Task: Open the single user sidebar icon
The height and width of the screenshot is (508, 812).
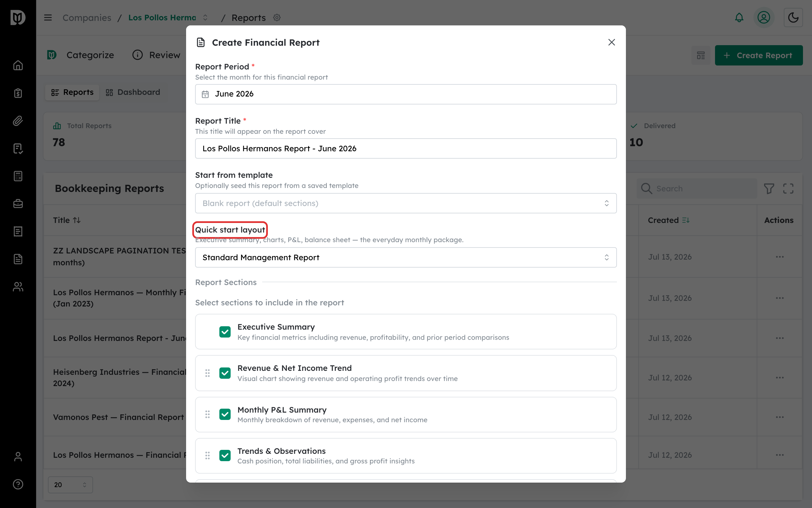Action: 18,457
